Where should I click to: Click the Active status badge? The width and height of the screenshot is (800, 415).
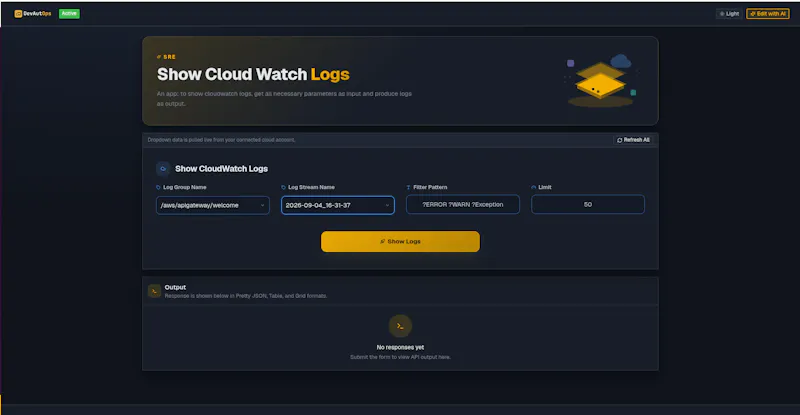[69, 14]
